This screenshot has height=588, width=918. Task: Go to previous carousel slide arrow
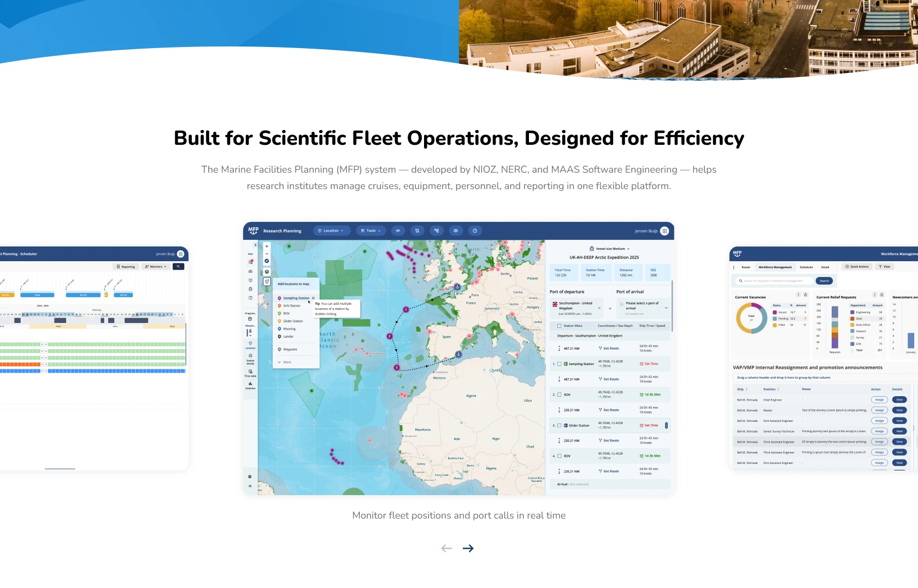[446, 548]
